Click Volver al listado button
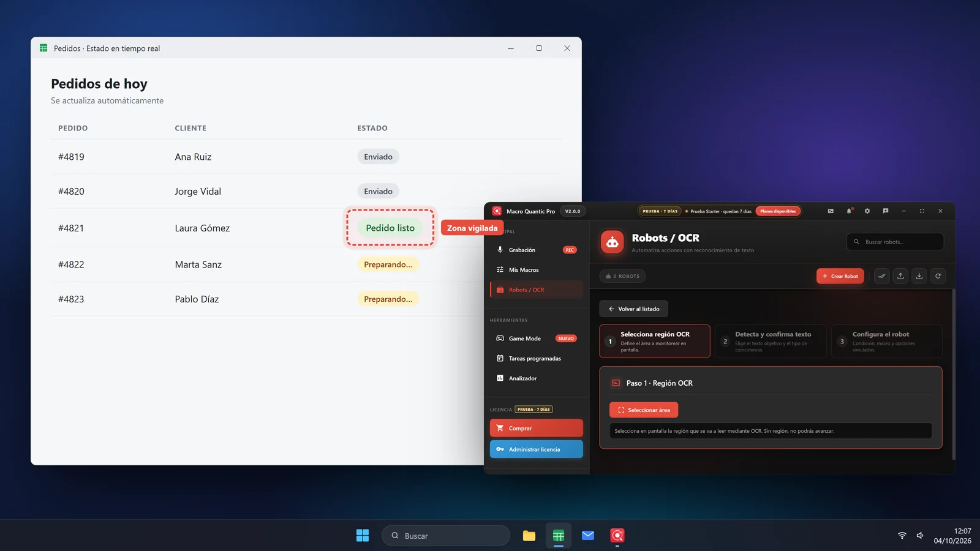 pyautogui.click(x=633, y=309)
